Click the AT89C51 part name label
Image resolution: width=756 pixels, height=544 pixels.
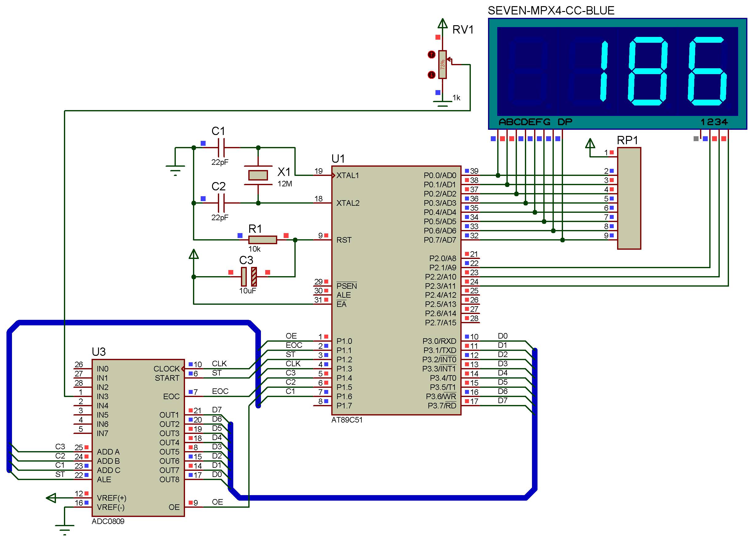coord(347,420)
